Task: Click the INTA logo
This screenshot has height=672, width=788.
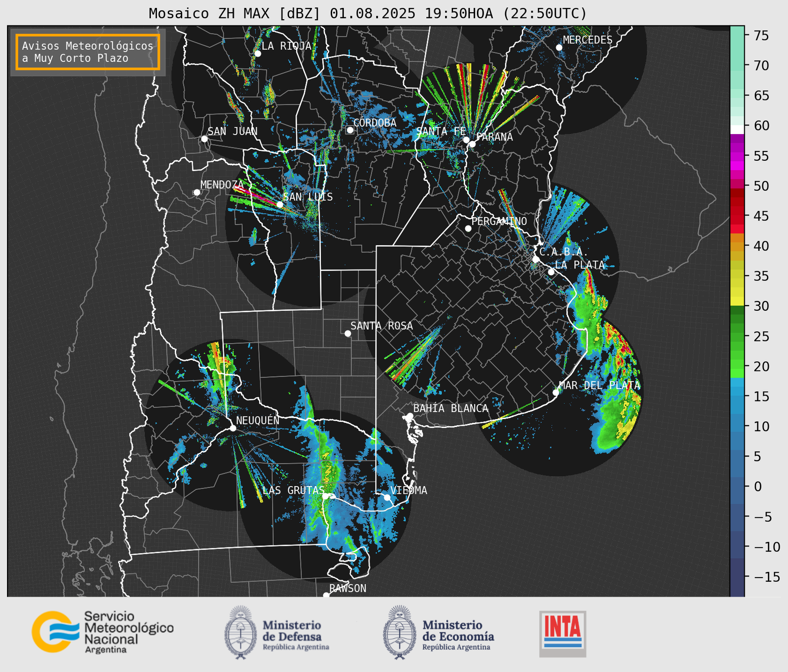Action: (x=563, y=634)
